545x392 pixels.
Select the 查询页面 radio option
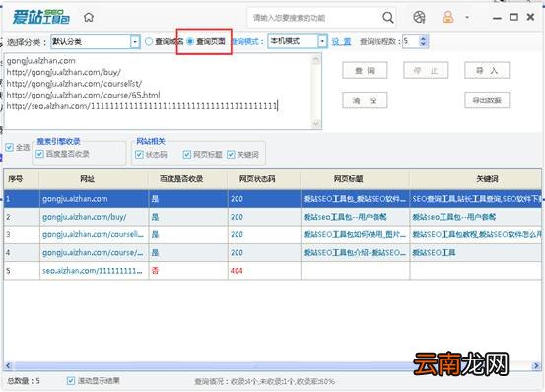(190, 42)
